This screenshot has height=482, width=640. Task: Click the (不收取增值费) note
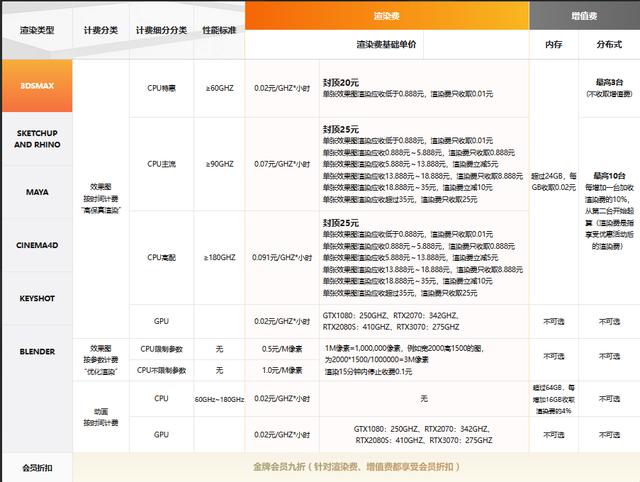click(x=609, y=94)
